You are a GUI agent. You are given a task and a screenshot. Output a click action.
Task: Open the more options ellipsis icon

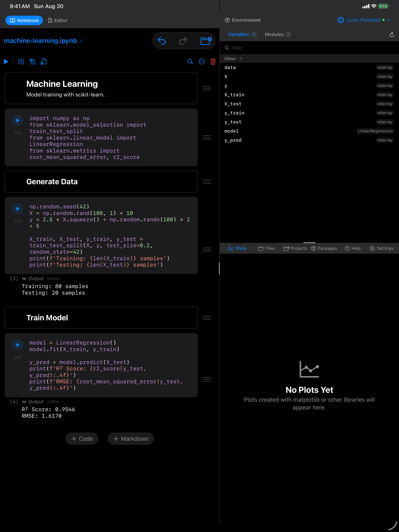(202, 62)
